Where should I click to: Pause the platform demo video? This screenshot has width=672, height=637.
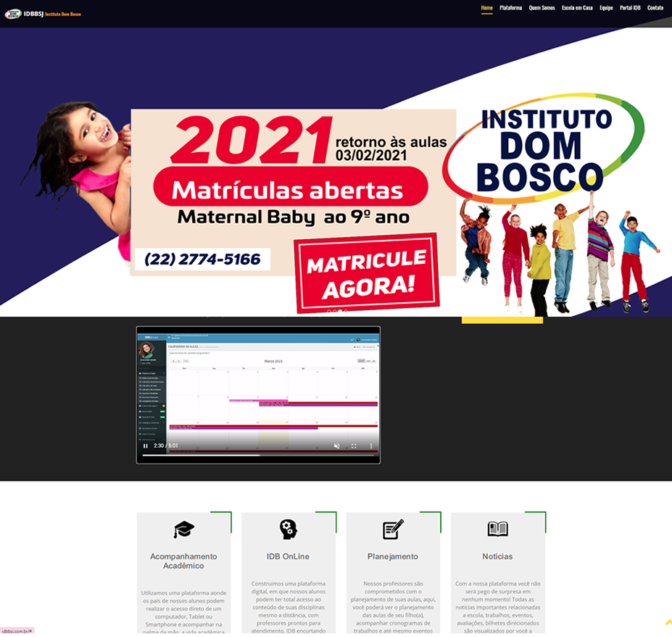point(145,446)
